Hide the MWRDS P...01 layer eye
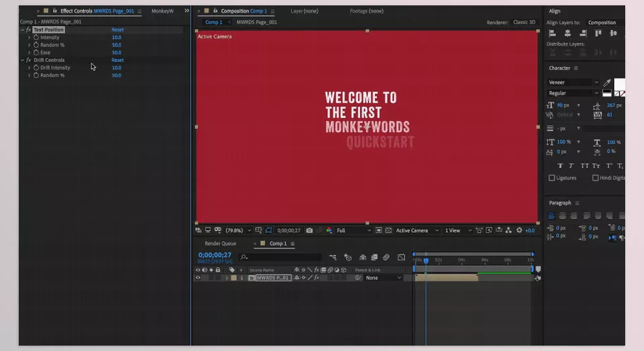This screenshot has width=644, height=351. pyautogui.click(x=198, y=278)
